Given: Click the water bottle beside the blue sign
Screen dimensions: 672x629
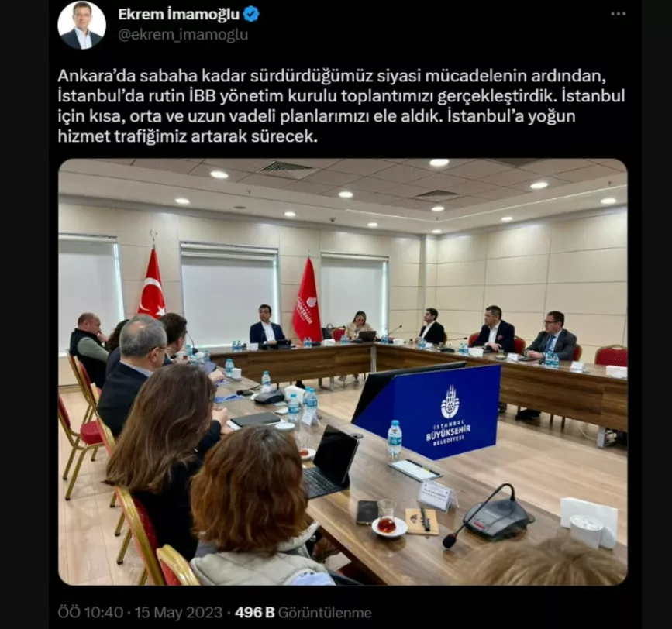Looking at the screenshot, I should [x=395, y=439].
